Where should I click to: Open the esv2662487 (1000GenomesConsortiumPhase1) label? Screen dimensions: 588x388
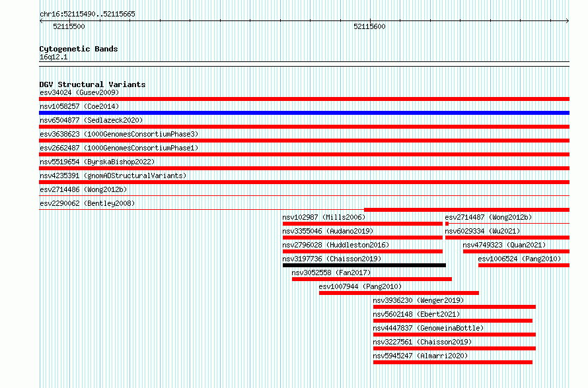click(x=119, y=148)
